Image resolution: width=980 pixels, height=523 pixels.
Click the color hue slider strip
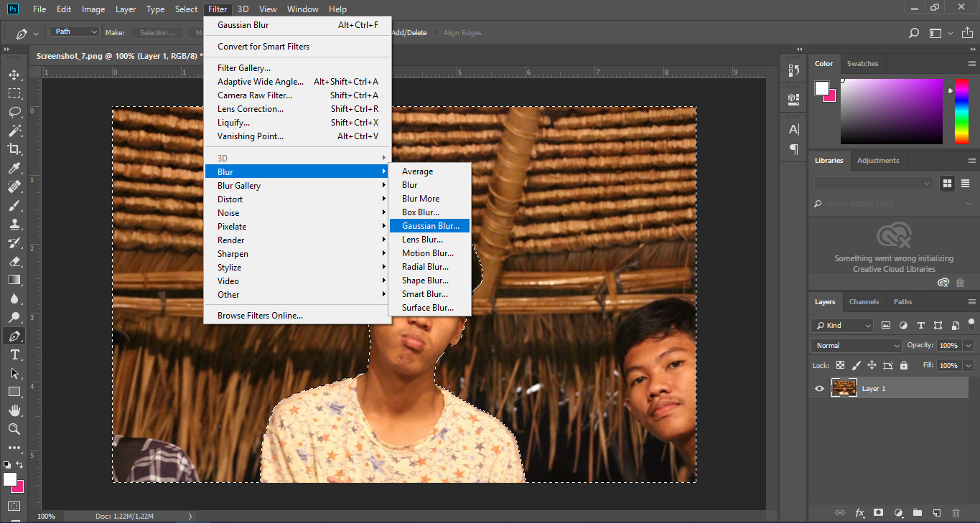[961, 111]
